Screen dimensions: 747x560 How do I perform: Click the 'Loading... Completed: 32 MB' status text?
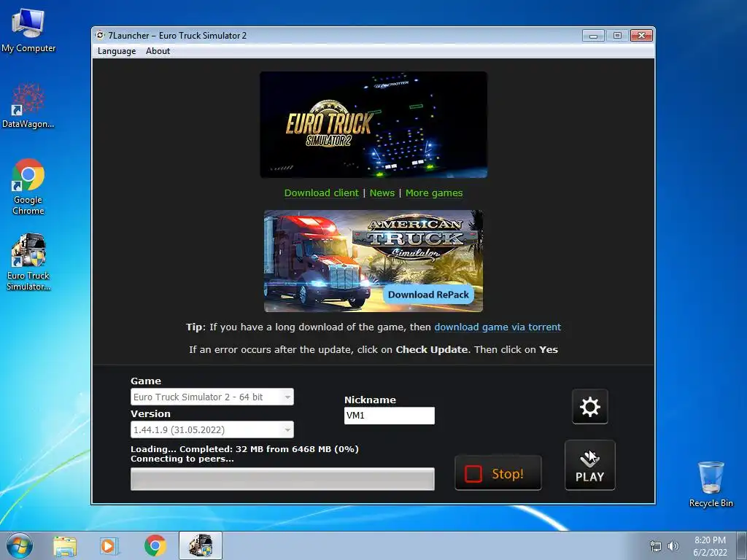[x=244, y=449]
